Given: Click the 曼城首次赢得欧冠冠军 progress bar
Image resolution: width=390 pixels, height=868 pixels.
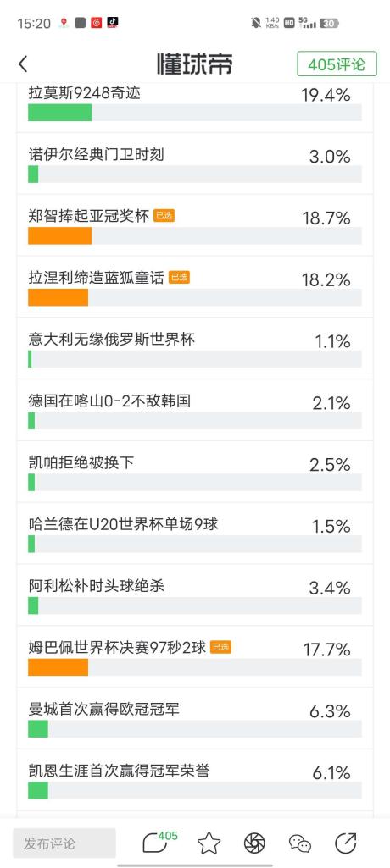Looking at the screenshot, I should [195, 729].
